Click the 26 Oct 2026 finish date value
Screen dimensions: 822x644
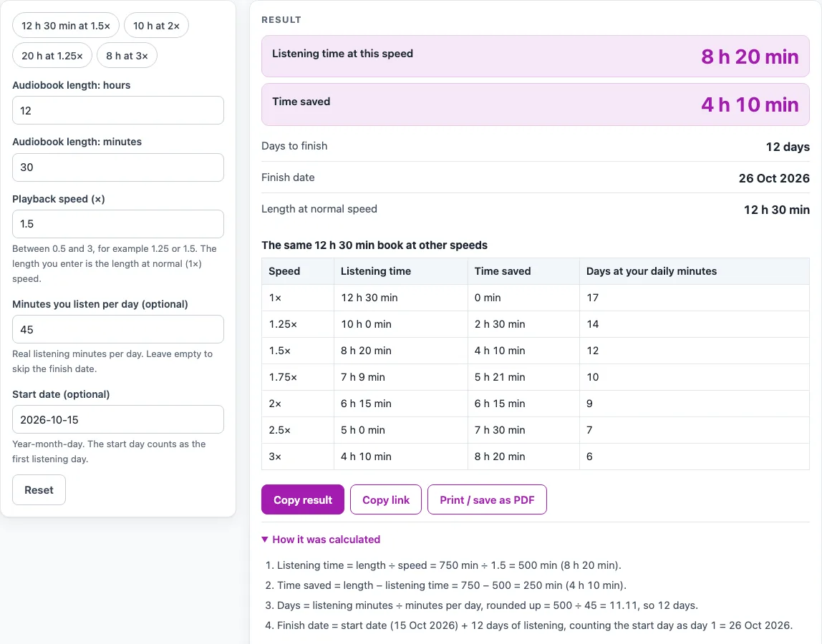(774, 178)
